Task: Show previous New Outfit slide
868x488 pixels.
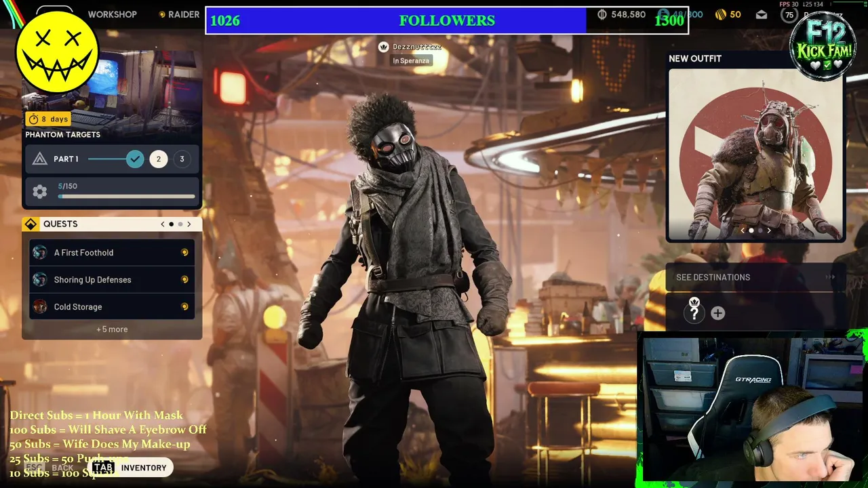Action: 743,230
